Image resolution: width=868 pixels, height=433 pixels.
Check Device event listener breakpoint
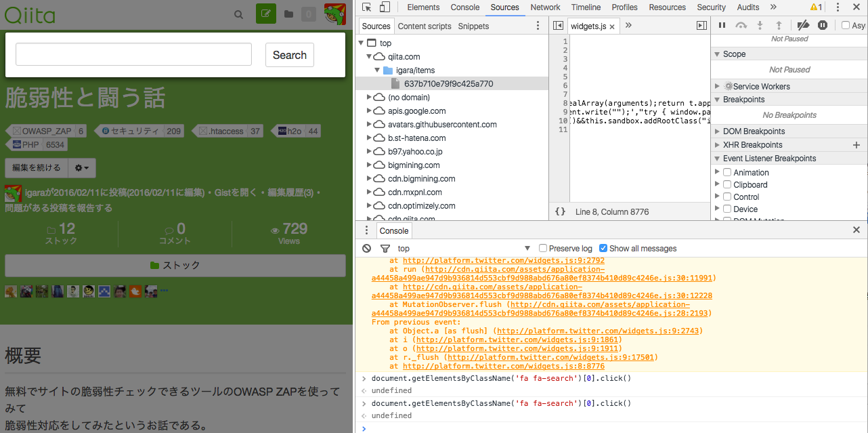point(727,209)
